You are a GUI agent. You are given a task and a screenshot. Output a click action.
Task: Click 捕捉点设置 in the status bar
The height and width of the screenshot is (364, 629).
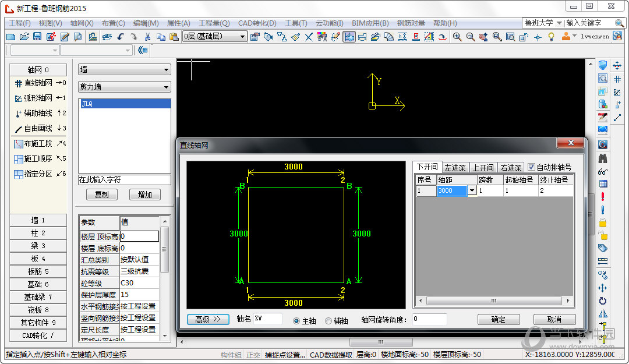click(285, 355)
